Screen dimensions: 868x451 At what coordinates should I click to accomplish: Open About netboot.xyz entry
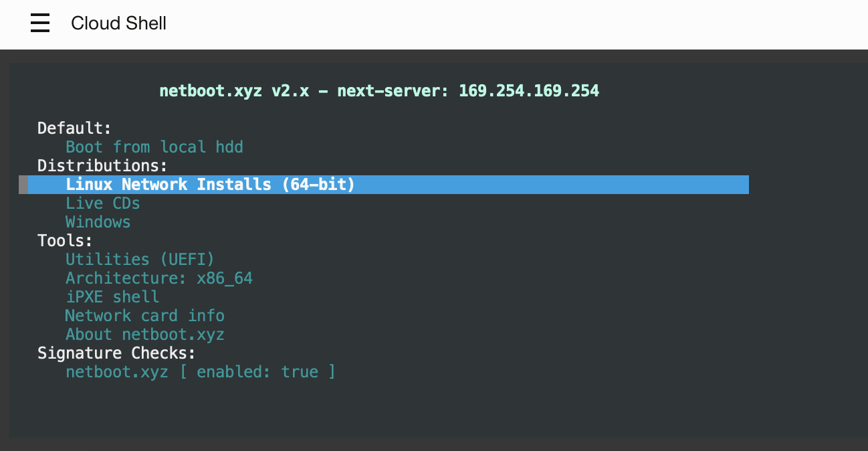click(x=144, y=335)
